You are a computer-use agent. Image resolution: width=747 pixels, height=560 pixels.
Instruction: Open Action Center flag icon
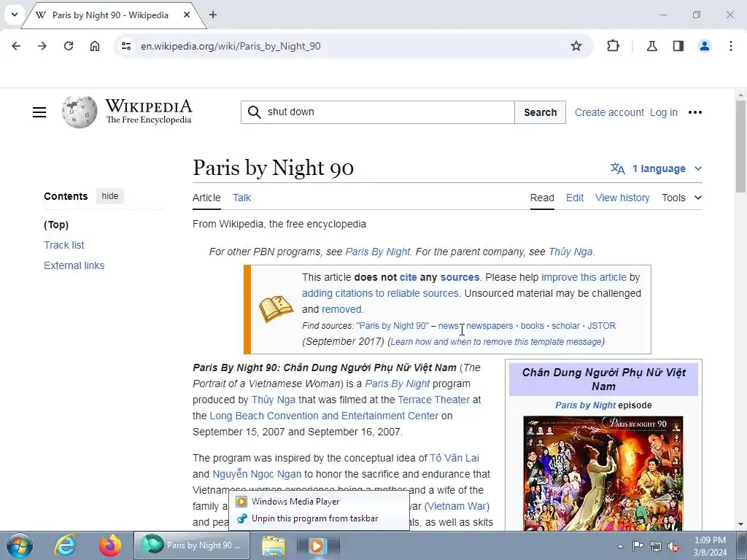pos(638,546)
